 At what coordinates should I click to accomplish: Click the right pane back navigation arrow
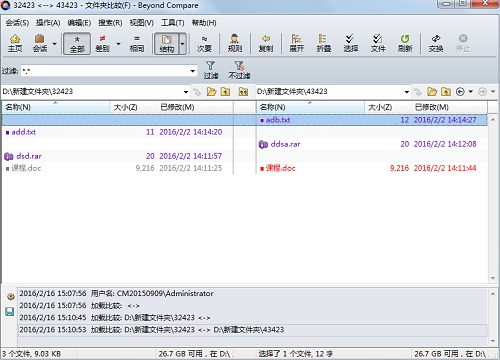point(460,91)
